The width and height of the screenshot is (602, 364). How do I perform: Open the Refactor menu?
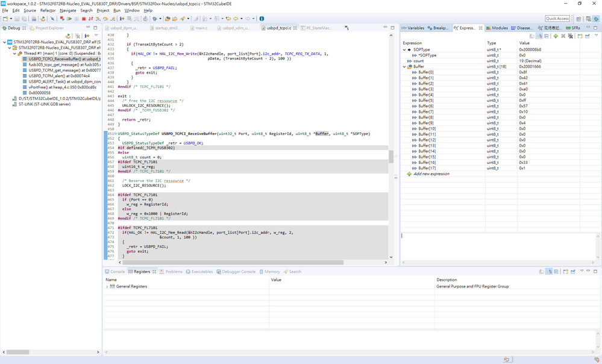(x=48, y=10)
